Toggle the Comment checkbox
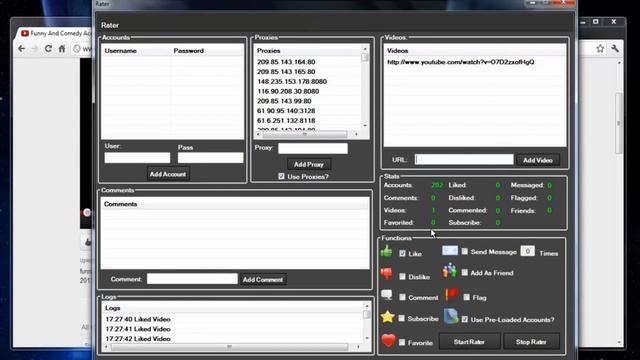This screenshot has height=360, width=640. [402, 297]
